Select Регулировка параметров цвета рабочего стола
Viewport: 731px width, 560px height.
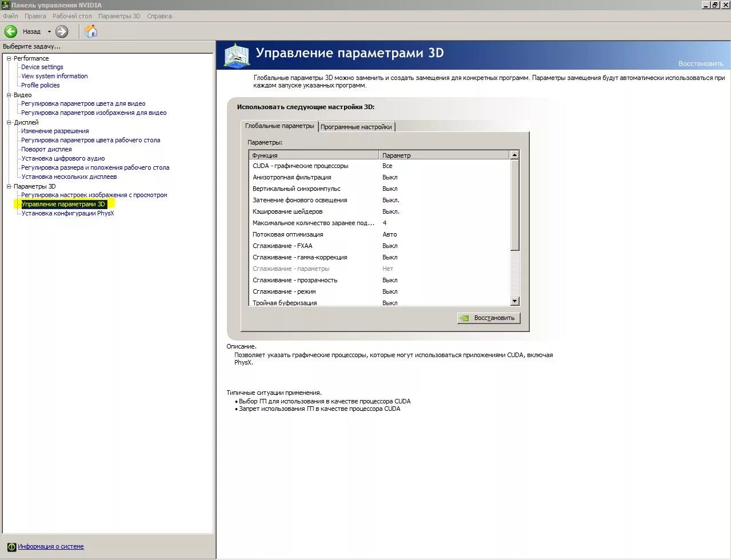[x=90, y=140]
